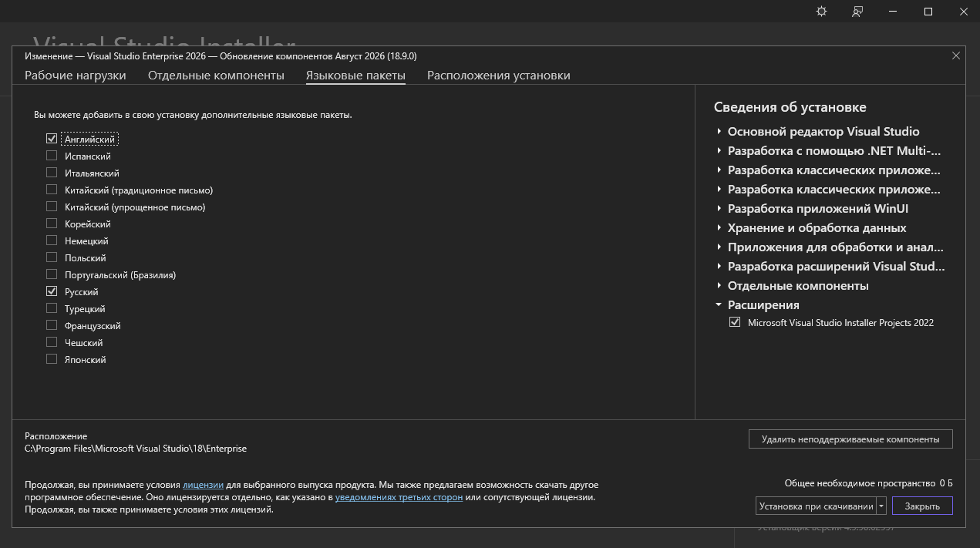Image resolution: width=980 pixels, height=548 pixels.
Task: Expand Отдельные компоненты in installation details
Action: point(719,285)
